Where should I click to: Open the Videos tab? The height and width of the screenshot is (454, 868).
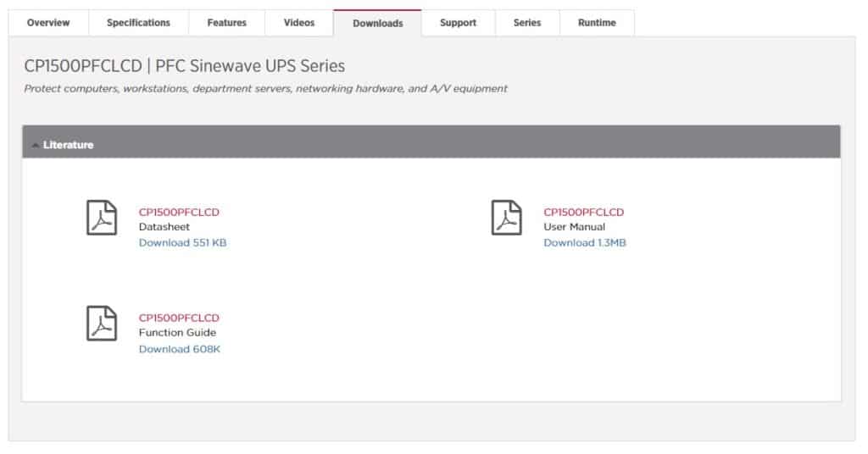pyautogui.click(x=299, y=23)
